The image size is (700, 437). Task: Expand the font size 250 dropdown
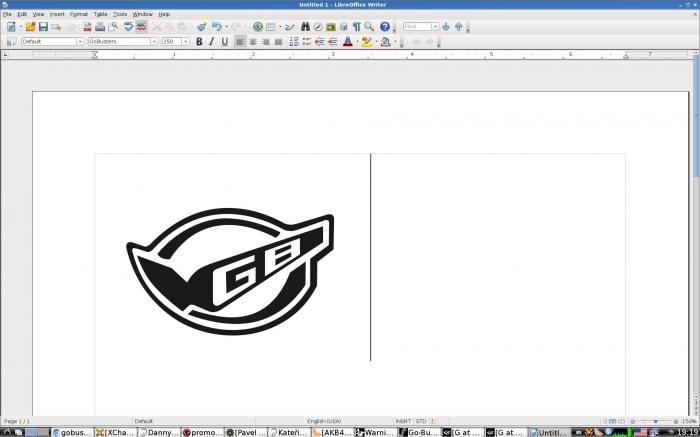(x=186, y=42)
